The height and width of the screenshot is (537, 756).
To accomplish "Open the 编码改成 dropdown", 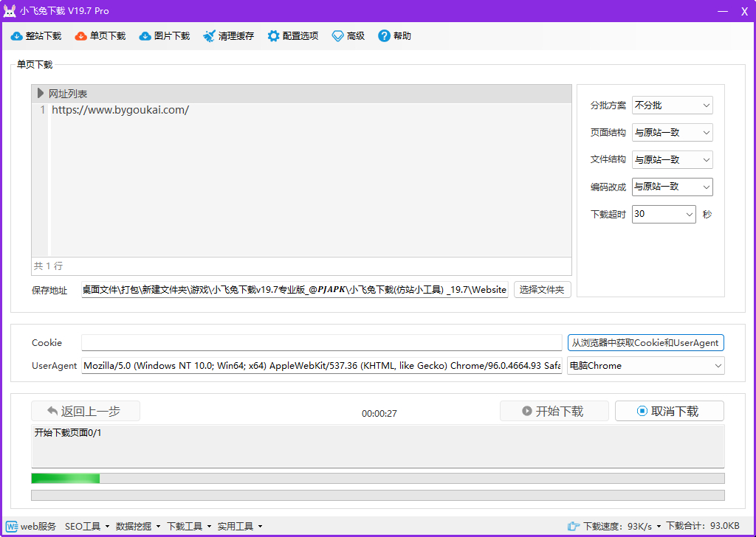I will tap(672, 187).
